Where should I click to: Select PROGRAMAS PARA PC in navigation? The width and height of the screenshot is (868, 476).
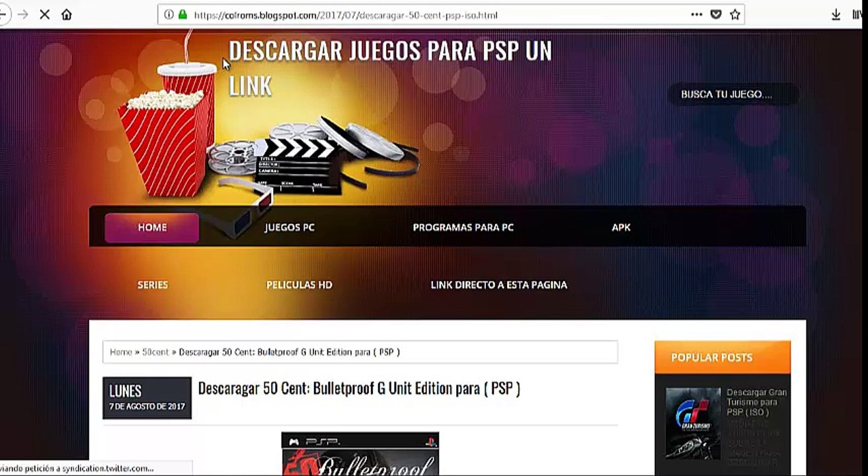point(463,227)
